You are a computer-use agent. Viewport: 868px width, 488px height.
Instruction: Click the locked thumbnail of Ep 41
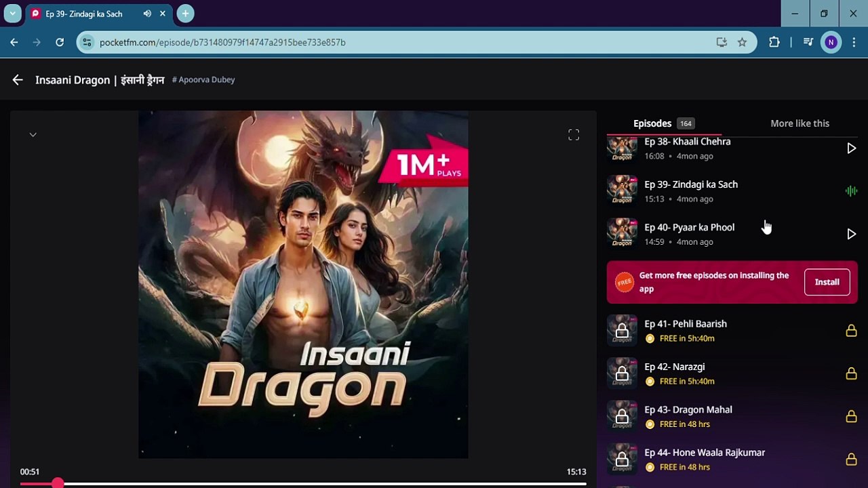tap(622, 331)
